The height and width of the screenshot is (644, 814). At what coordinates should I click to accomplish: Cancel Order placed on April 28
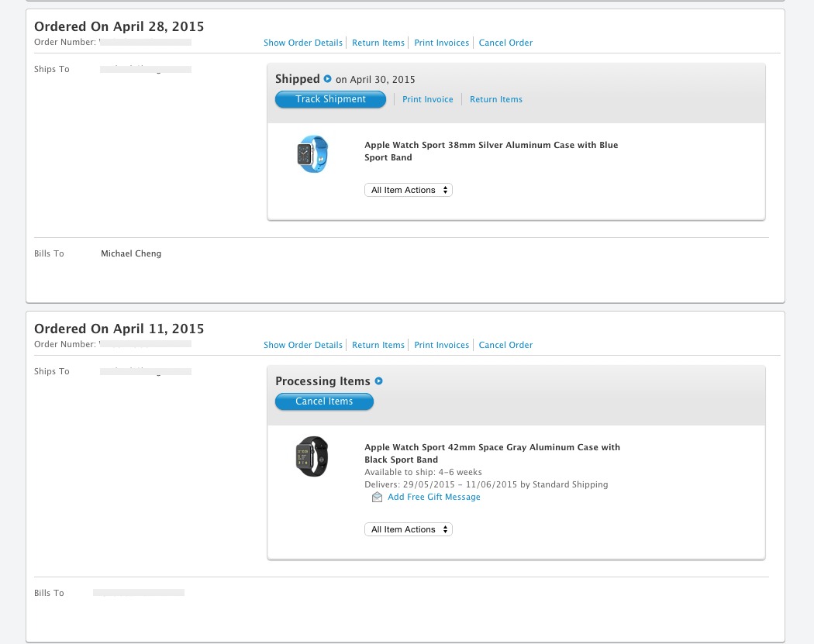[505, 43]
